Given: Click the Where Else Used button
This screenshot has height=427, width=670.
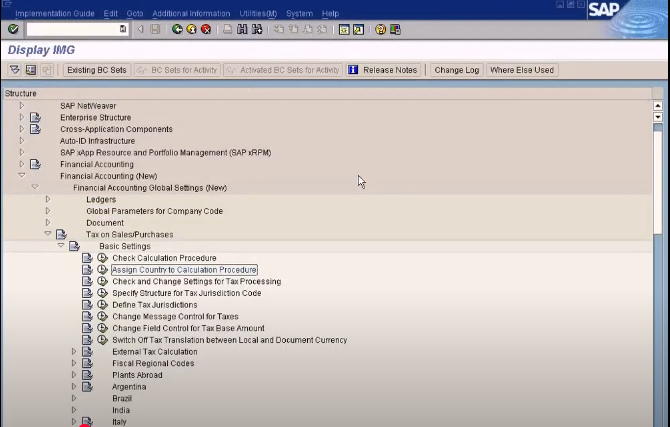Looking at the screenshot, I should [x=522, y=70].
